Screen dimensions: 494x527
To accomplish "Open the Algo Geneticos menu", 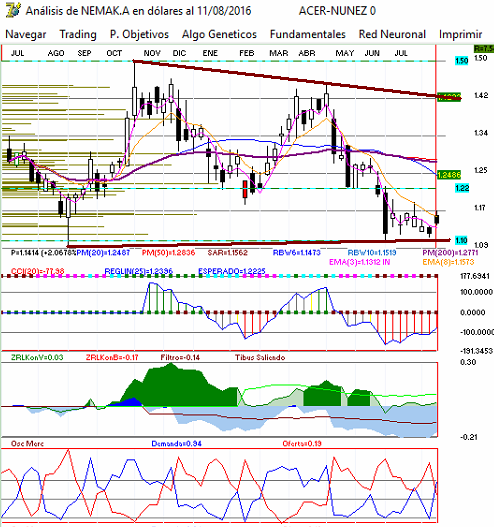I will [x=219, y=34].
